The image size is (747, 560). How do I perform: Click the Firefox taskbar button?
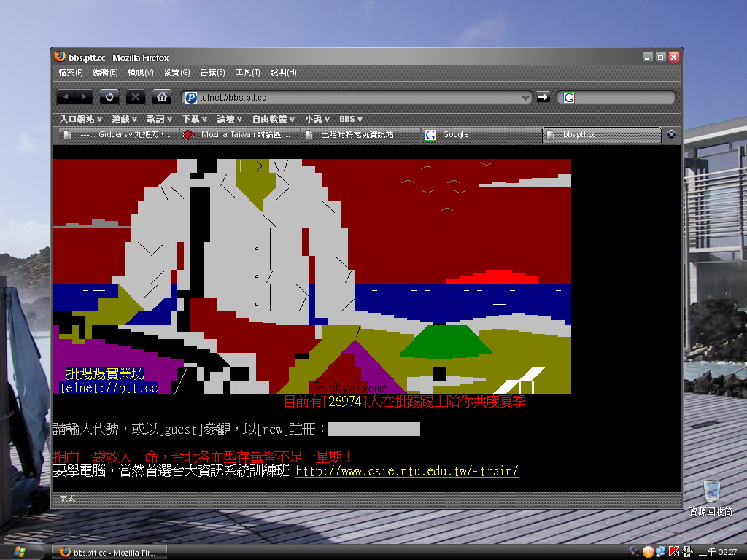pos(112,553)
